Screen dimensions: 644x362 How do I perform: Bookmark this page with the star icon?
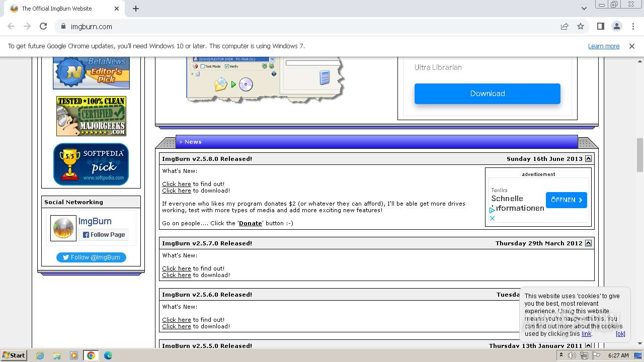click(581, 27)
